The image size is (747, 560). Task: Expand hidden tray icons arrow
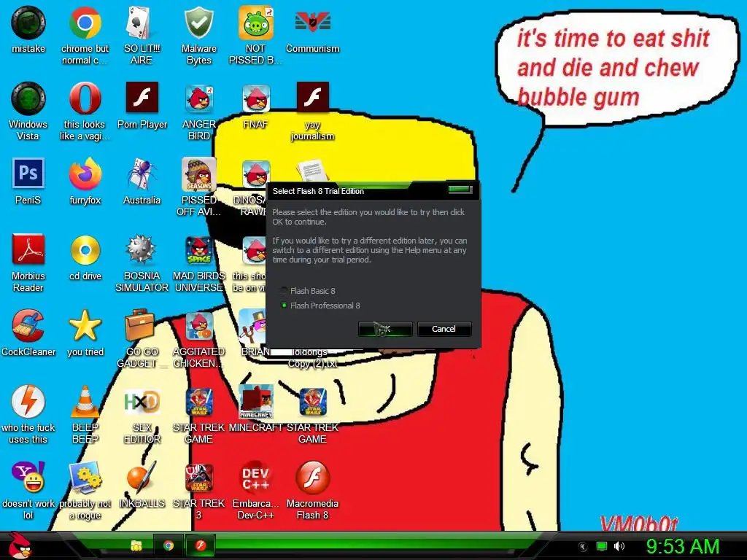pyautogui.click(x=583, y=547)
